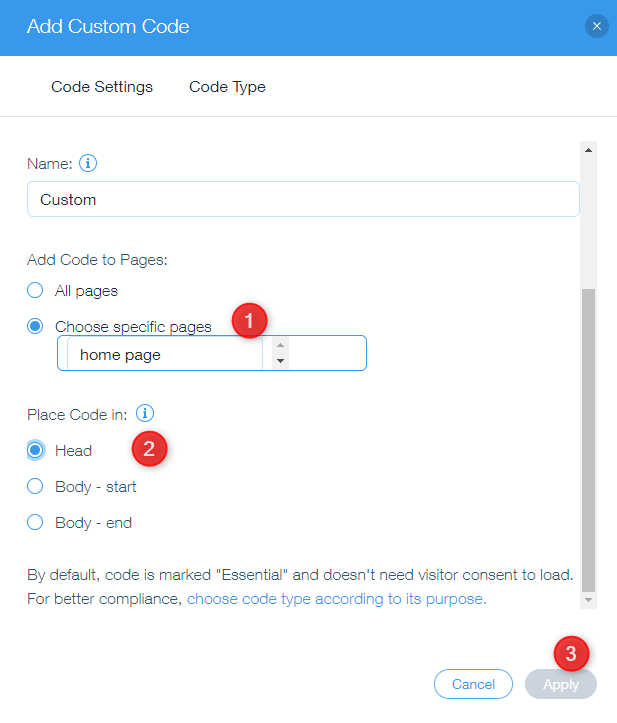Click the info icon next to Name
Viewport: 617px width, 723px height.
click(88, 163)
